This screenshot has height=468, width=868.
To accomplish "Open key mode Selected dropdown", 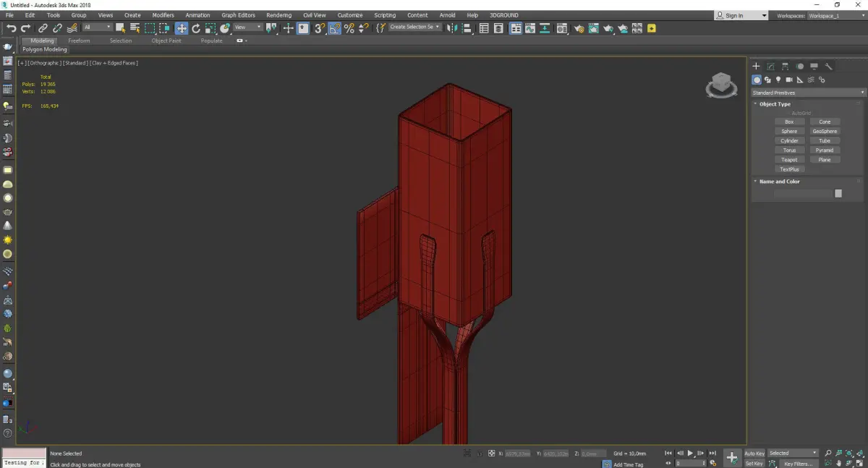I will [793, 454].
